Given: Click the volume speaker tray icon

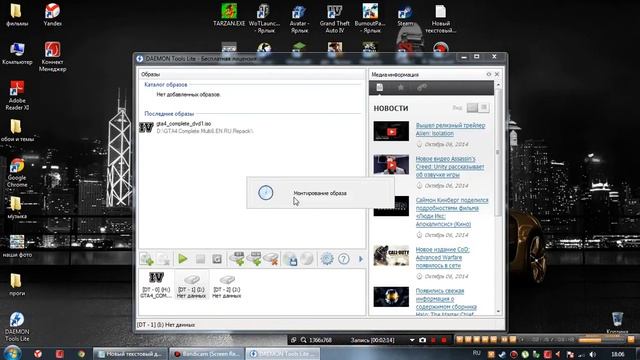Looking at the screenshot, I should 593,354.
